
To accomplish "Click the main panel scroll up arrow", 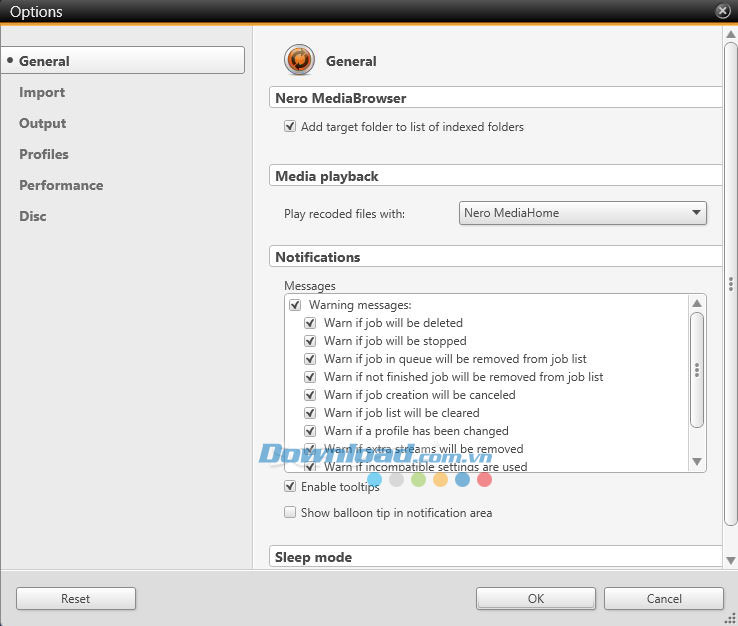I will (730, 34).
